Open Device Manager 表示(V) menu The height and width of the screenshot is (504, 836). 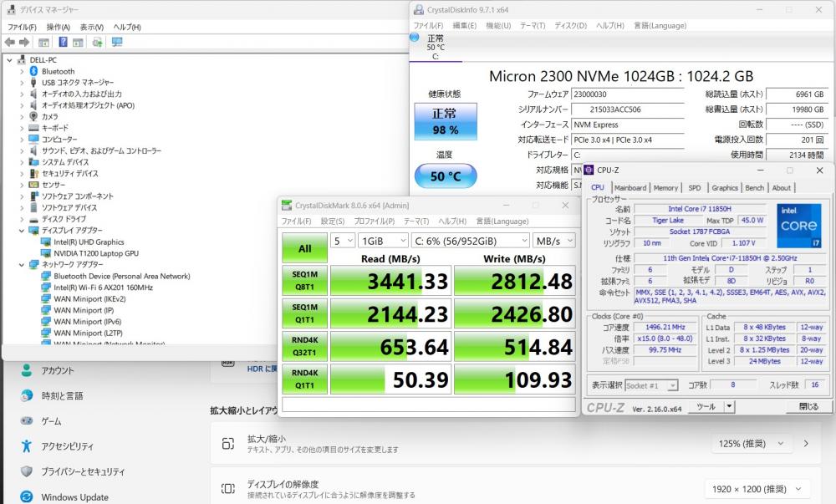coord(92,27)
